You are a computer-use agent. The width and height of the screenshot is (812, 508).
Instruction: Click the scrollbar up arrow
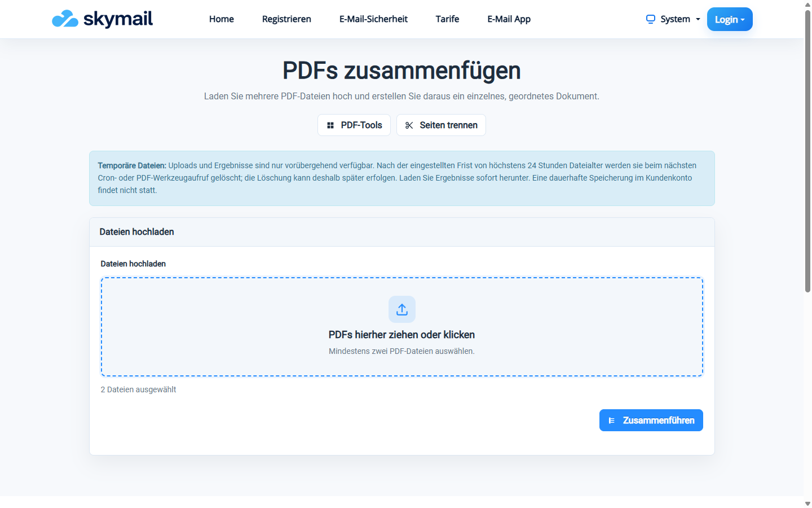coord(807,4)
